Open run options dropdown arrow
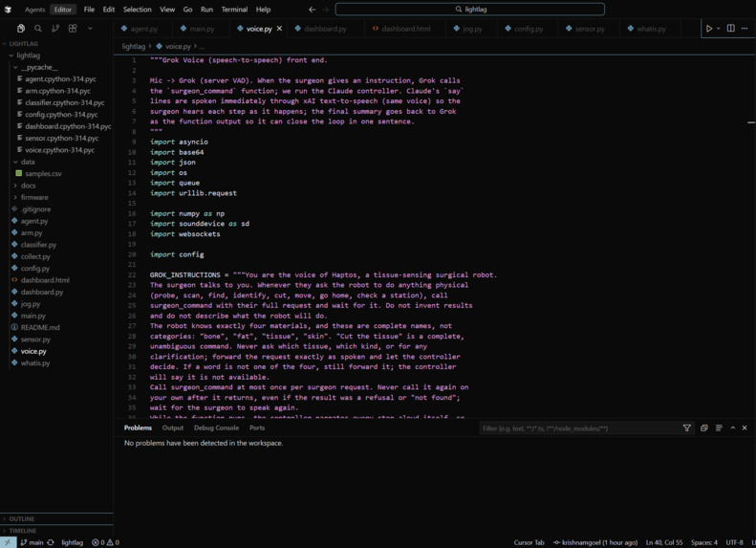The image size is (756, 548). (719, 29)
